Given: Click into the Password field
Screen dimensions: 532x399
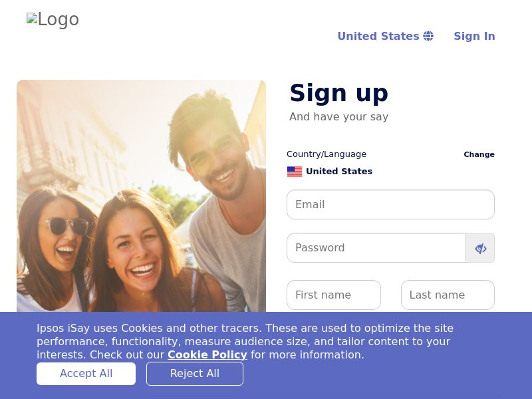Looking at the screenshot, I should (x=376, y=248).
